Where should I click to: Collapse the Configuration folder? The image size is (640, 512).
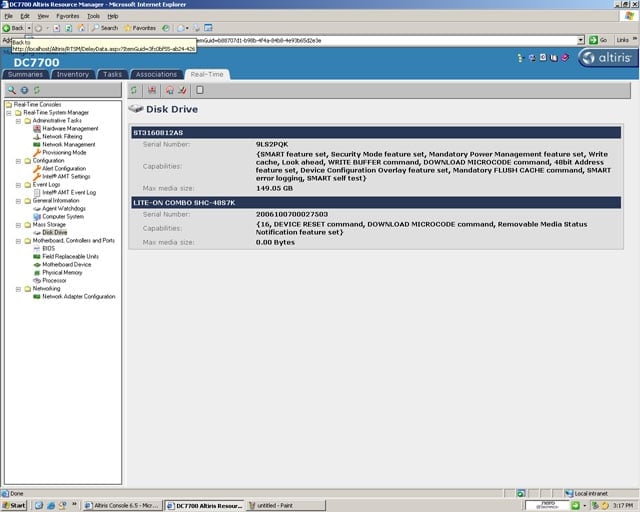click(x=18, y=161)
